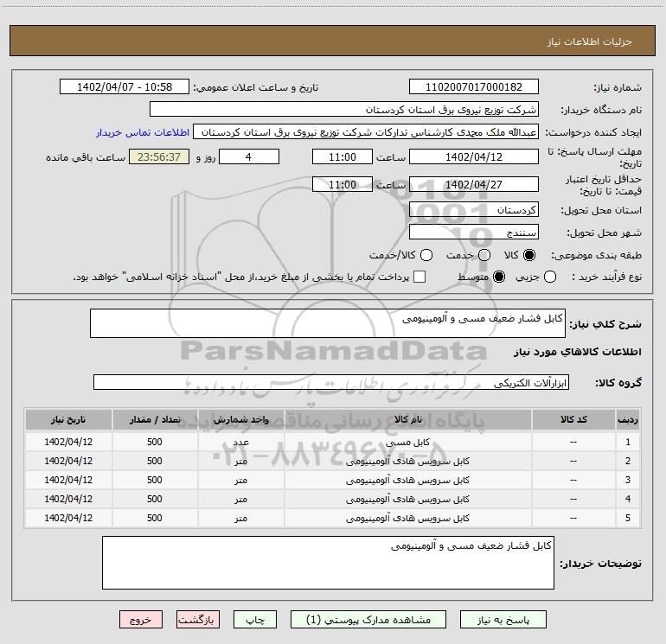Click the چاپ print button
The width and height of the screenshot is (666, 644).
click(x=255, y=620)
